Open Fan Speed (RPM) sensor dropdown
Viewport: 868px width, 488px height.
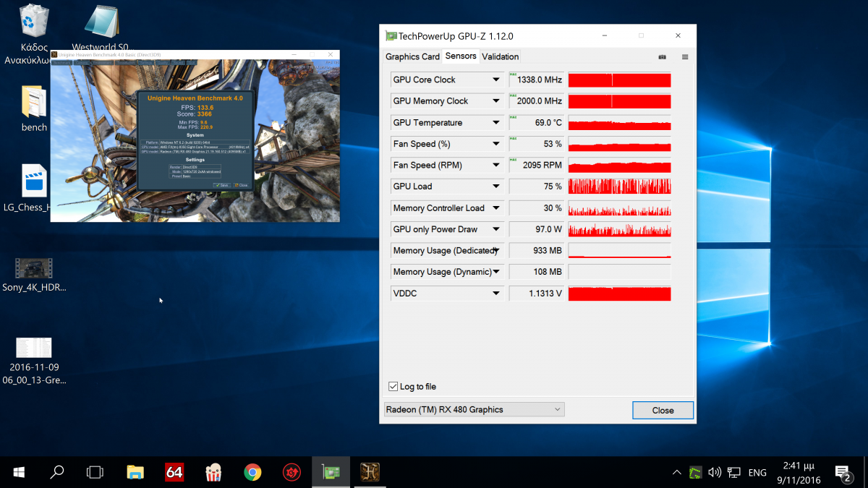496,165
